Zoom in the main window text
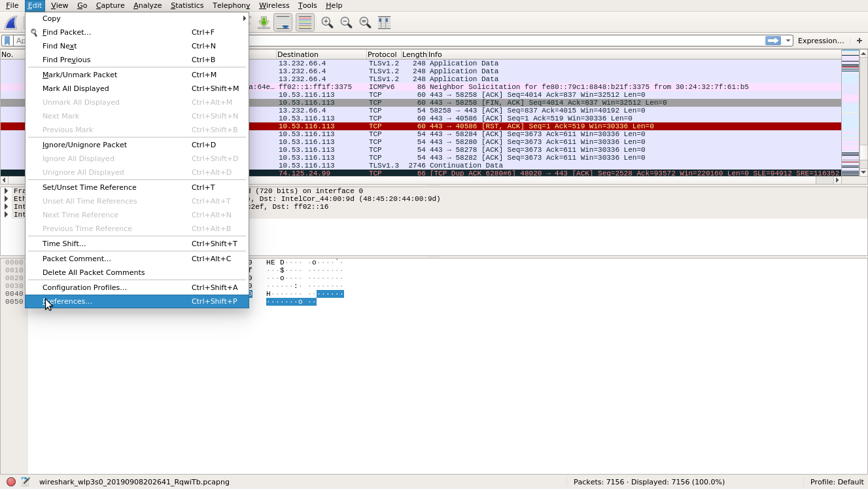Screen dimensions: 868x489 coord(327,23)
